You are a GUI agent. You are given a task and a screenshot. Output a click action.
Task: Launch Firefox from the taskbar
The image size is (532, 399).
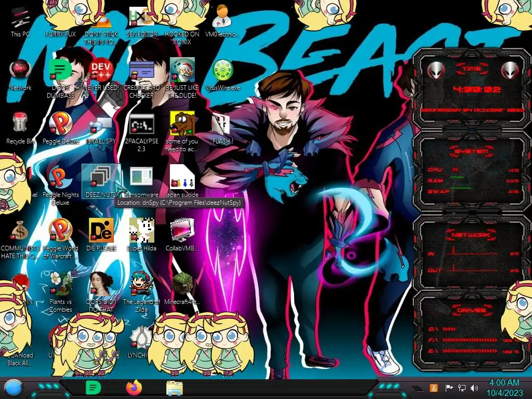click(x=134, y=388)
